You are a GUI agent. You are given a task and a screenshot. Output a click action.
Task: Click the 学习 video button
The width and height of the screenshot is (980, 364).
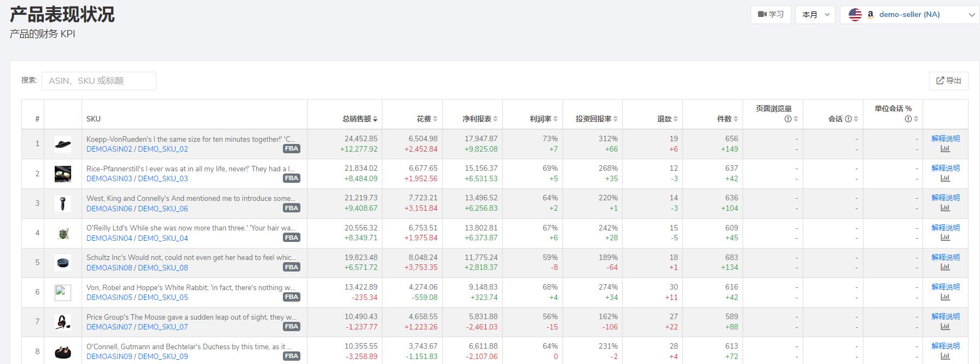[x=770, y=15]
